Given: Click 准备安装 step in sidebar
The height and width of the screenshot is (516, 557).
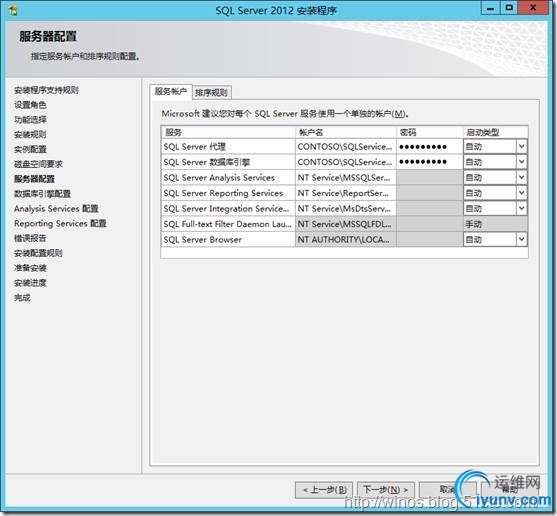Looking at the screenshot, I should [30, 268].
